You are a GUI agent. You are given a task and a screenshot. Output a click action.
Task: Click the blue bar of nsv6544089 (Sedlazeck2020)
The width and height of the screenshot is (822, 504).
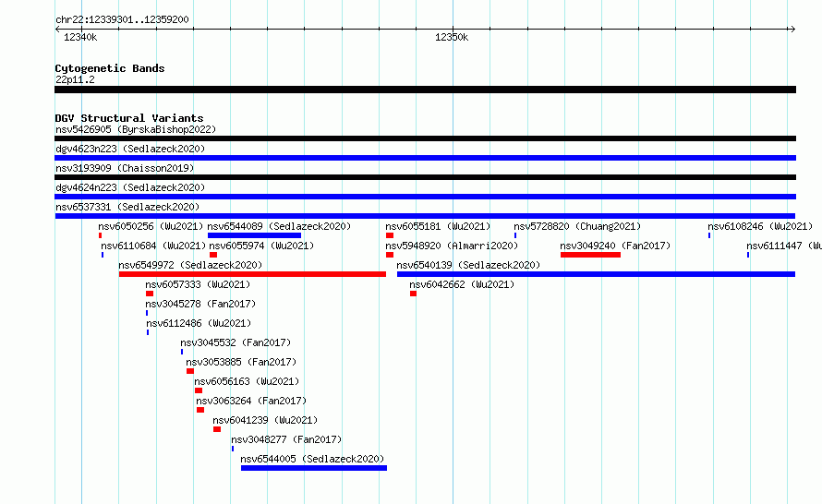254,235
